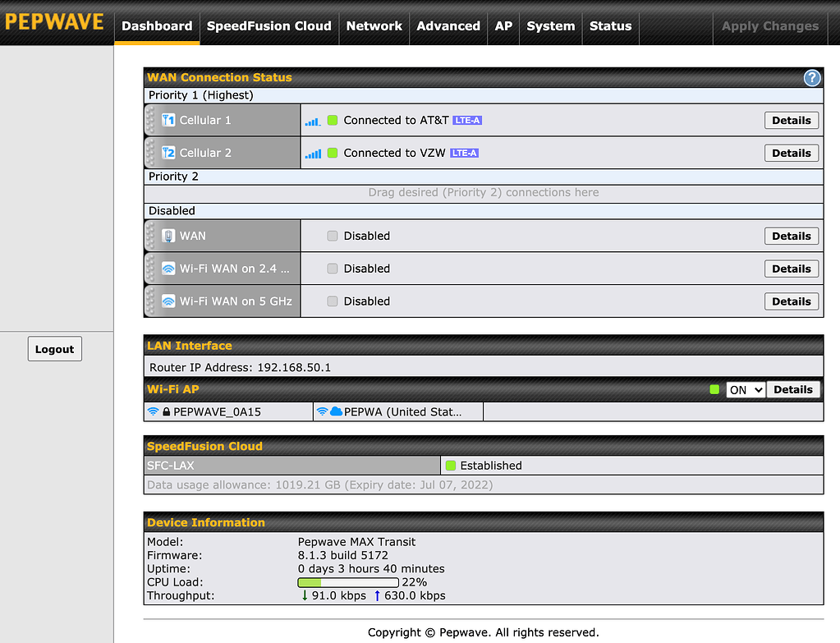The width and height of the screenshot is (840, 643).
Task: Open the SpeedFusion Cloud tab
Action: pos(269,25)
